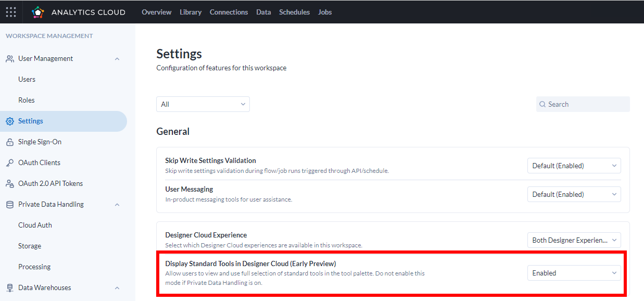Open the All category filter dropdown
644x301 pixels.
203,104
